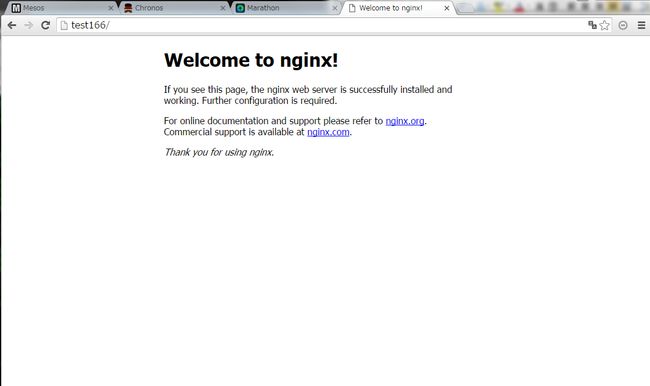Go back using the browser back arrow
The width and height of the screenshot is (650, 386).
click(12, 25)
